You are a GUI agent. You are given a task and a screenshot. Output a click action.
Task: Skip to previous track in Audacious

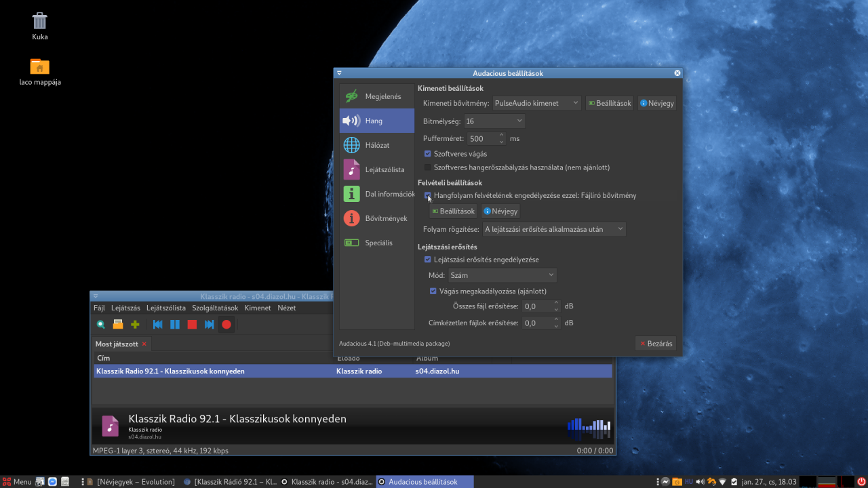[158, 325]
